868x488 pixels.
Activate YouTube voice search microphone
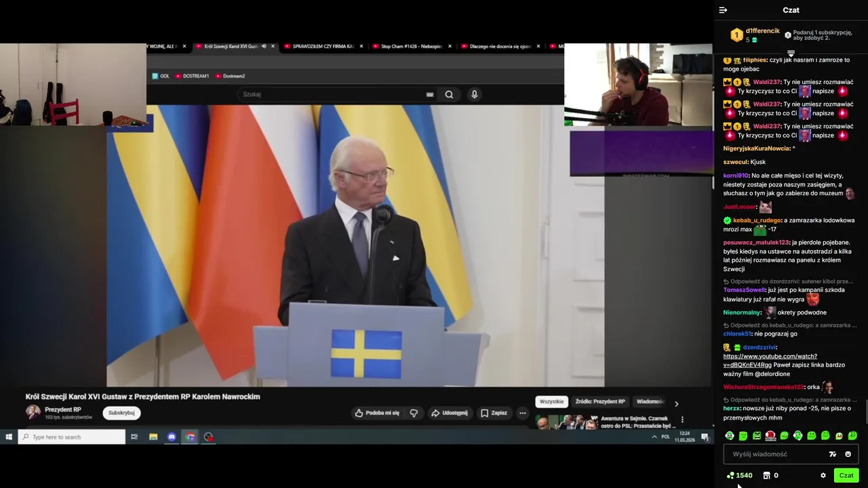[x=475, y=94]
